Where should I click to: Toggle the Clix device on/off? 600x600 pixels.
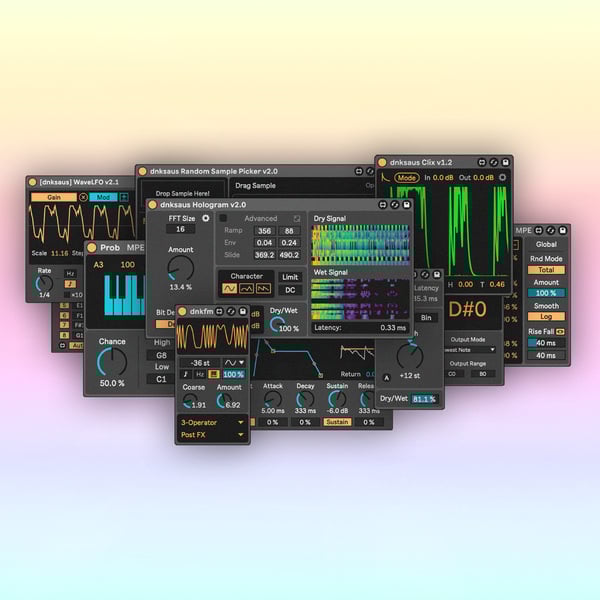tap(382, 162)
